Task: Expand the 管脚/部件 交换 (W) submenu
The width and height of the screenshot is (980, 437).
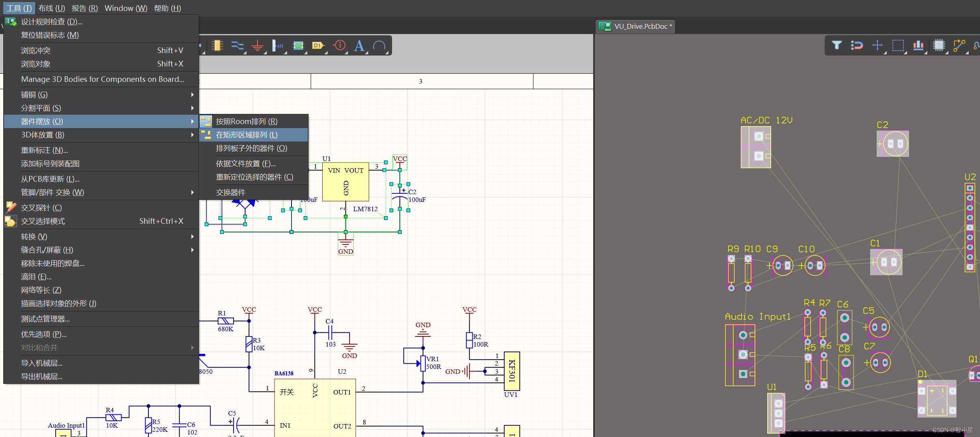Action: pos(101,192)
